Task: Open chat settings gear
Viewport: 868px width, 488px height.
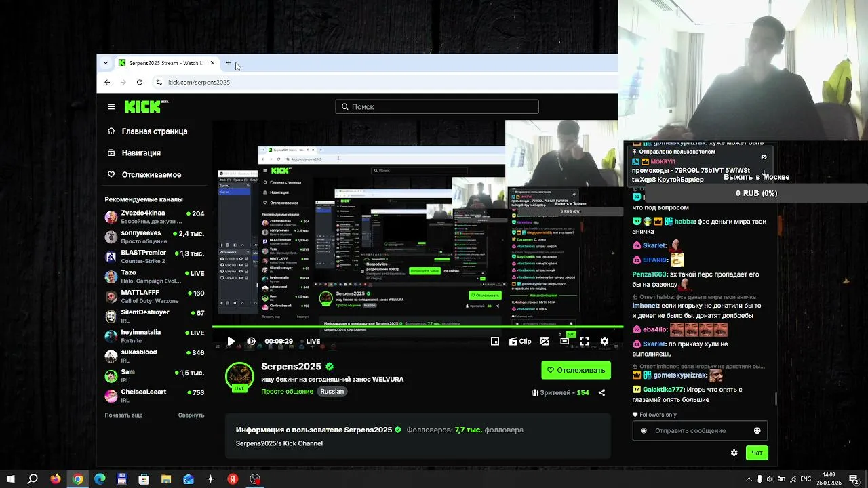Action: point(734,453)
